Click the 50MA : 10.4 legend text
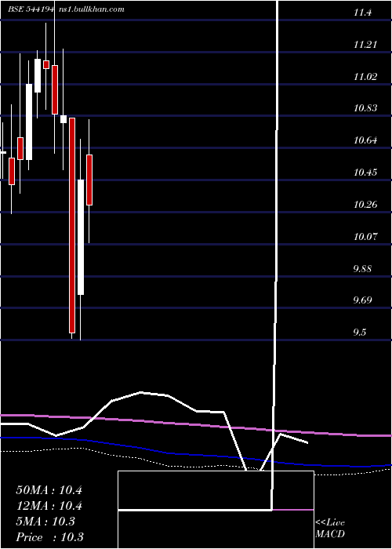Viewport: 392px width, 549px height. click(49, 490)
